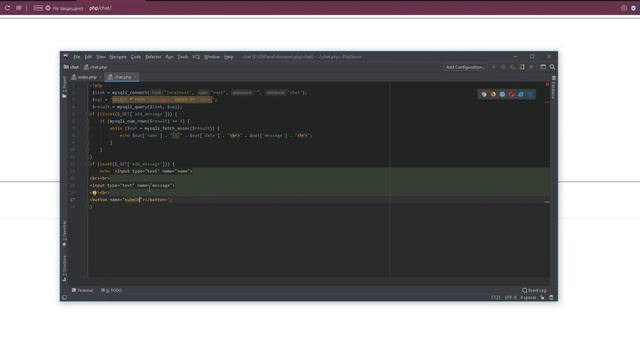This screenshot has height=360, width=640.
Task: Reload the browser page
Action: coord(7,8)
